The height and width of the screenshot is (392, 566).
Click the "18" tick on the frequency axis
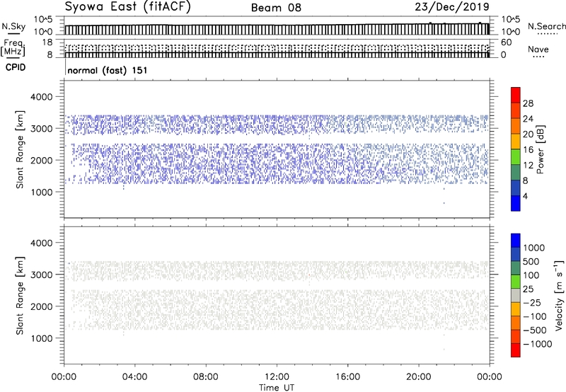coord(47,42)
